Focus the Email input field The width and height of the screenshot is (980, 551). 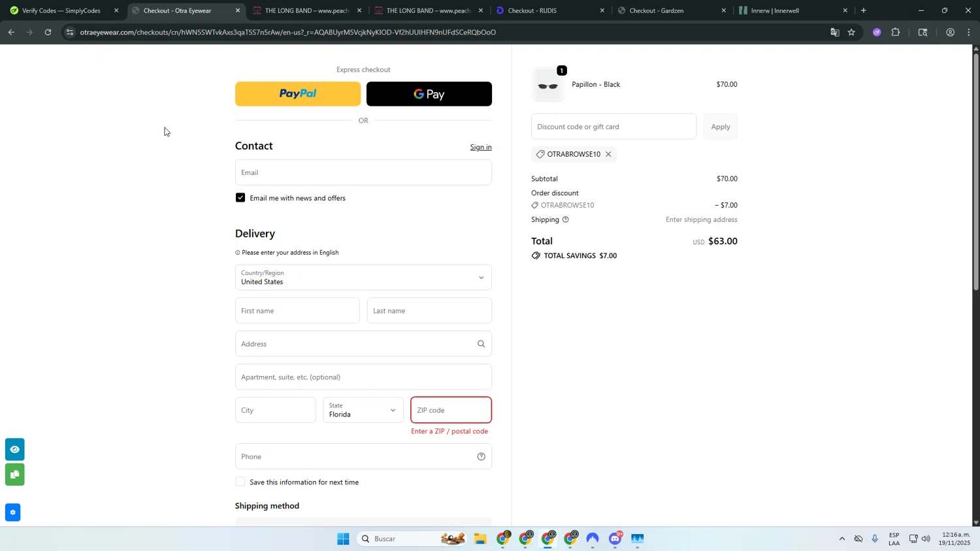point(363,172)
